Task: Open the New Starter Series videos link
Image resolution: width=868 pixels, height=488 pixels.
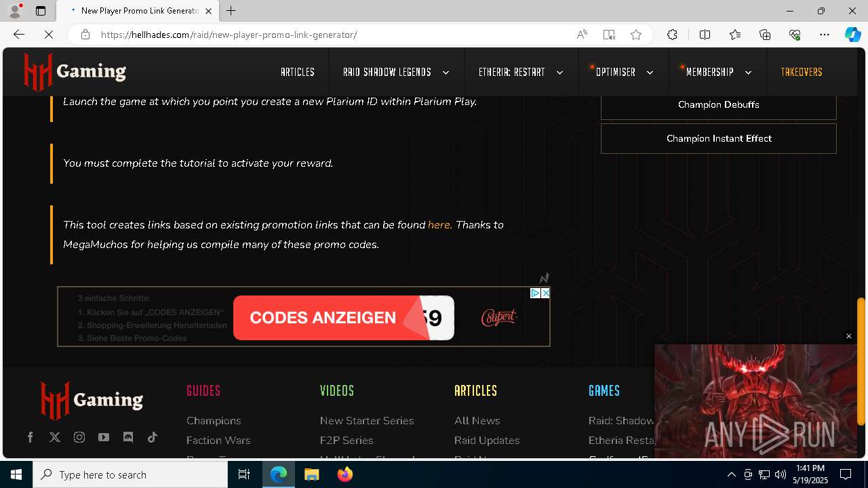Action: 367,421
